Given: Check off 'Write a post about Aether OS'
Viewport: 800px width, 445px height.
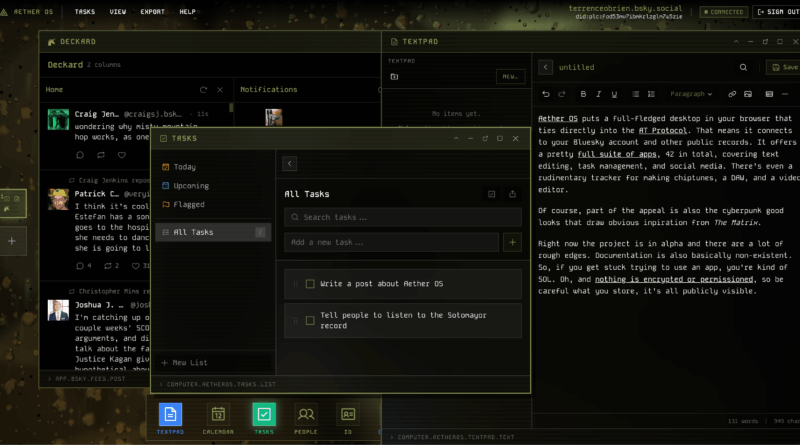Looking at the screenshot, I should point(310,284).
